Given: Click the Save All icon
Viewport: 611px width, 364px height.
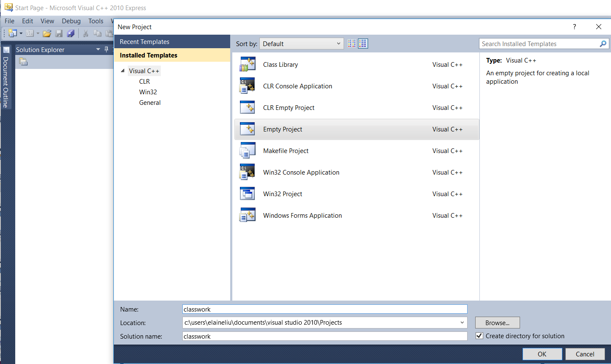Looking at the screenshot, I should click(x=71, y=33).
